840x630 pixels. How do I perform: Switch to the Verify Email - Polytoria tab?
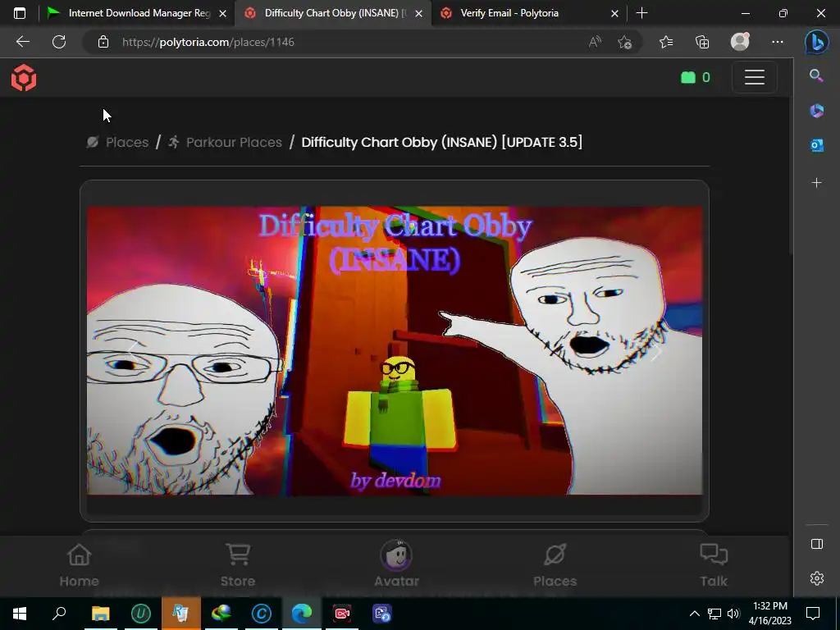[x=527, y=13]
